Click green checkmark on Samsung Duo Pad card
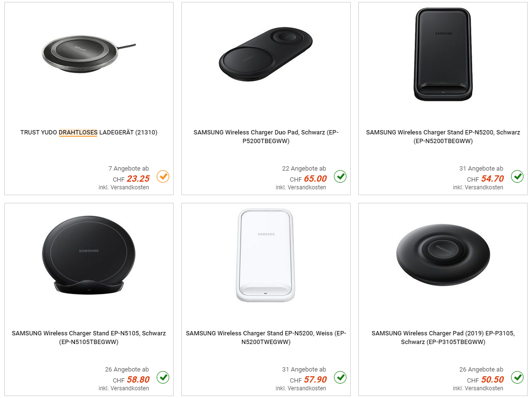Viewport: 532px width, 398px height. pyautogui.click(x=341, y=177)
